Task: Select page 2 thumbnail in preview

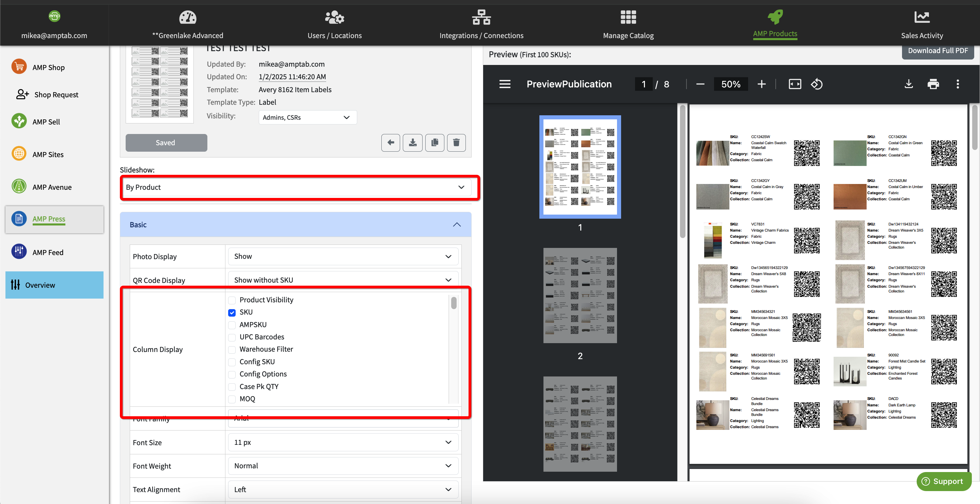Action: point(580,296)
